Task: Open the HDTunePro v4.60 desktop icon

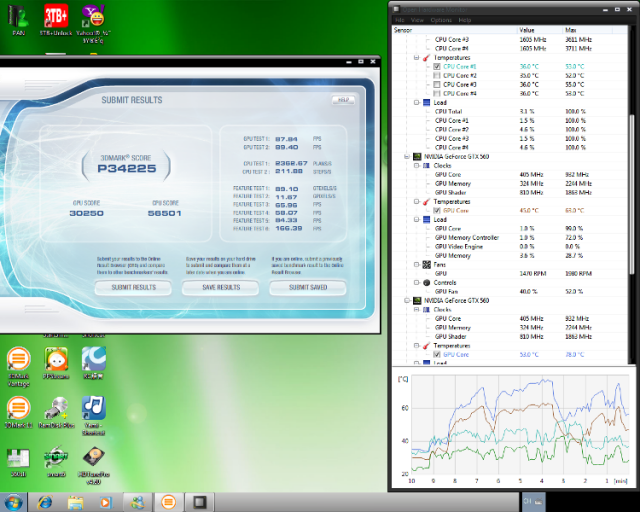Action: click(93, 465)
